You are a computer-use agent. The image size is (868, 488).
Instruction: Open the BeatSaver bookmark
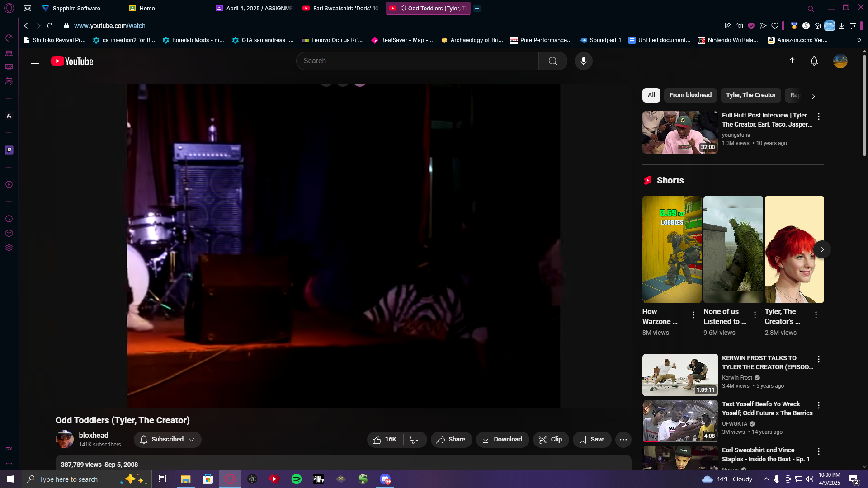402,40
